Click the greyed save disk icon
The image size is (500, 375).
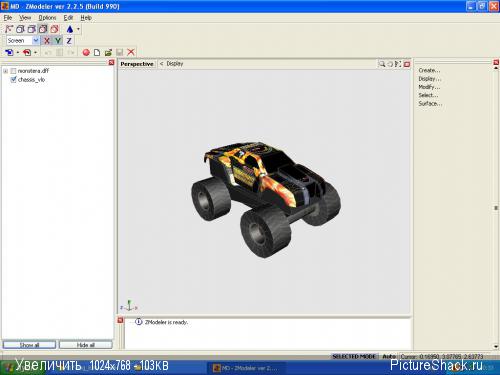point(120,52)
